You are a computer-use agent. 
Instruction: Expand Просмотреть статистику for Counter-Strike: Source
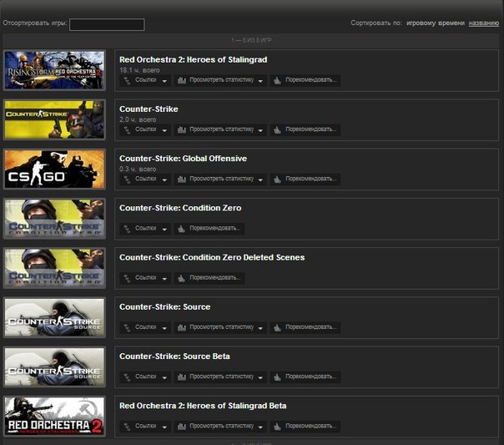pos(226,327)
